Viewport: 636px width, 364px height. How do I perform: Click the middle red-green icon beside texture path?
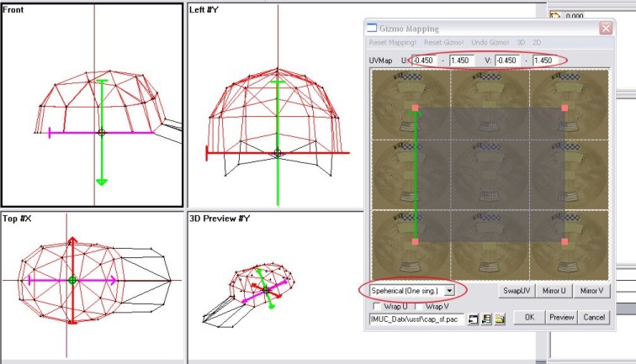pos(486,318)
